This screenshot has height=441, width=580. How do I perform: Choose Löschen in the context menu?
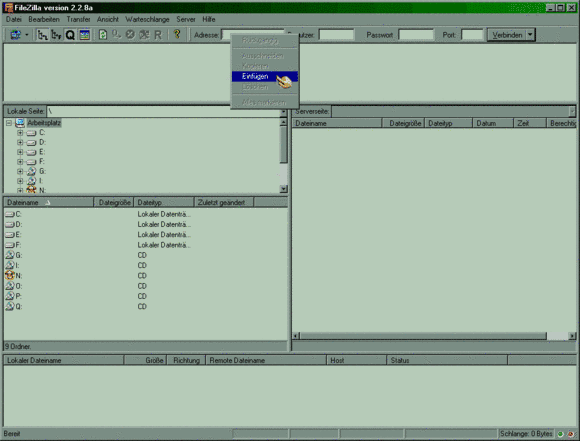(264, 87)
